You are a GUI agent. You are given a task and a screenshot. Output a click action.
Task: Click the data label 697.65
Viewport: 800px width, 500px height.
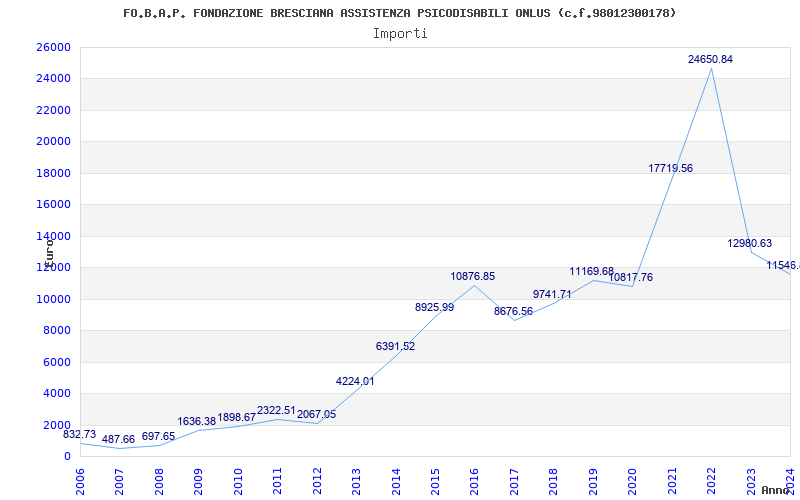[159, 437]
